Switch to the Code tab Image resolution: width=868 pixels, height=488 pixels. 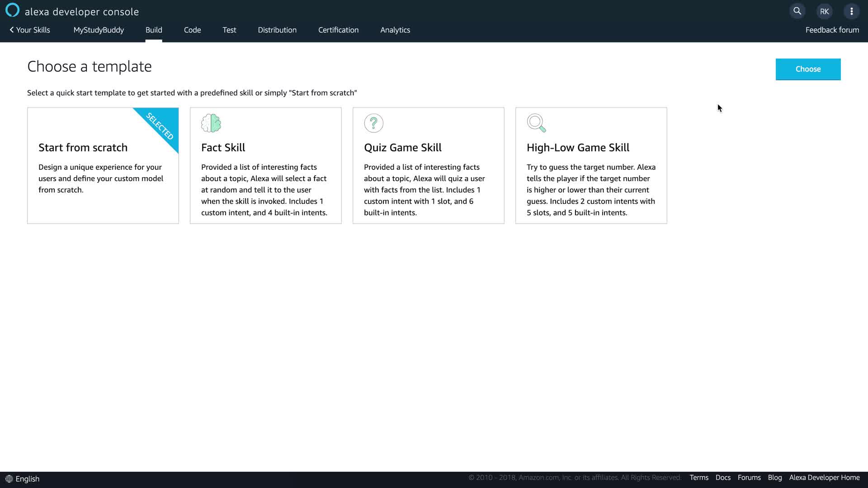(192, 30)
